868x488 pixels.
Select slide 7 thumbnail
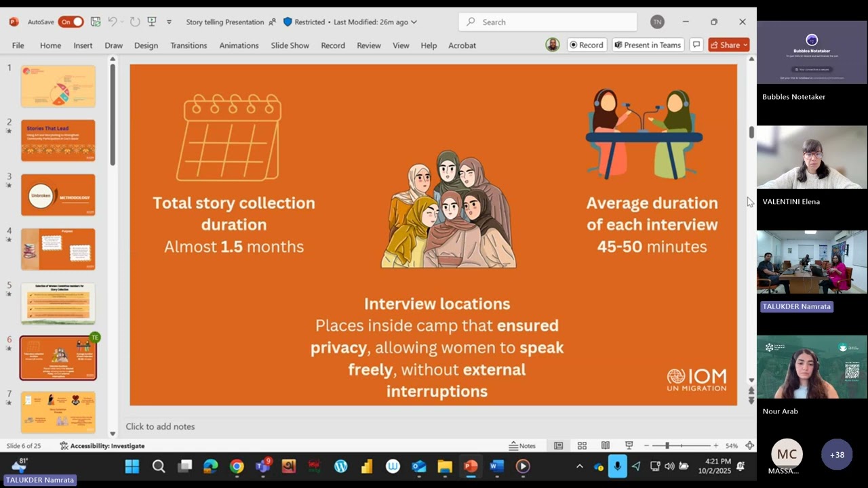(58, 411)
